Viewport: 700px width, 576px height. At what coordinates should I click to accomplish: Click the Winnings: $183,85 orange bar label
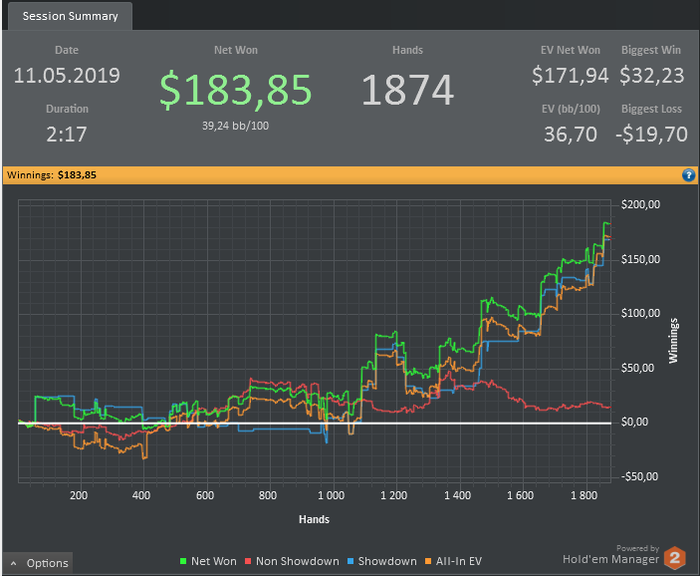click(51, 175)
